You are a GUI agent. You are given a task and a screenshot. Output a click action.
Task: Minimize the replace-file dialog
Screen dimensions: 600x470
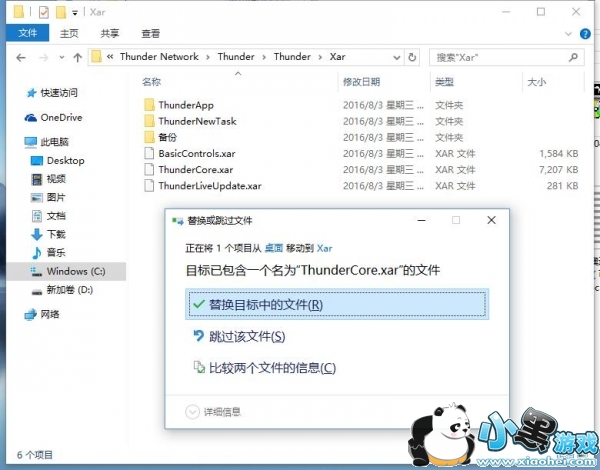point(422,220)
